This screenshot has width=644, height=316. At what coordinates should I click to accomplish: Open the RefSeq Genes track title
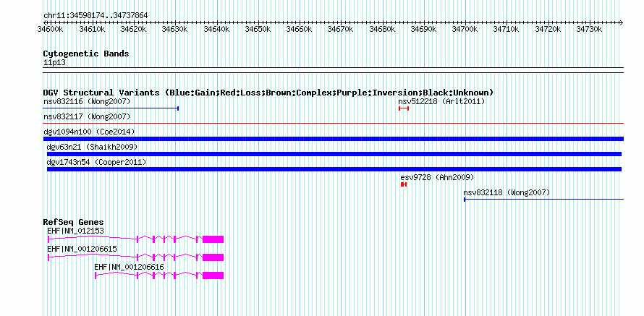[x=74, y=222]
